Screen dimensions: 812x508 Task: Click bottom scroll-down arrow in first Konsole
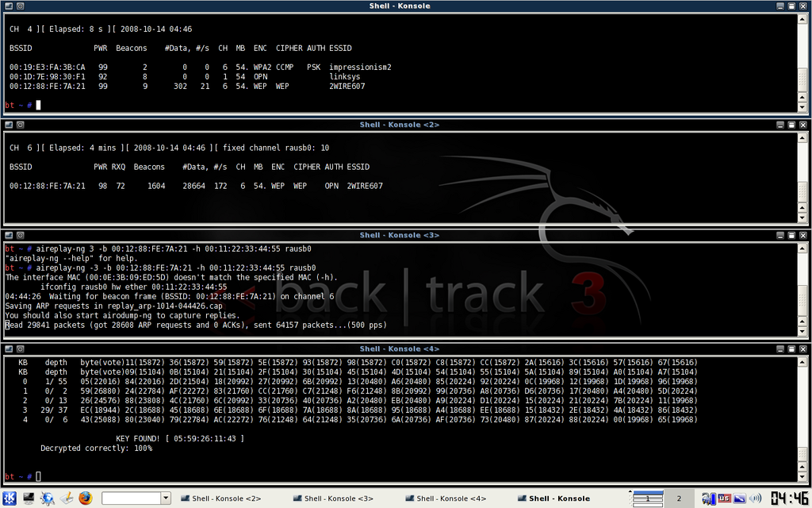click(x=802, y=107)
